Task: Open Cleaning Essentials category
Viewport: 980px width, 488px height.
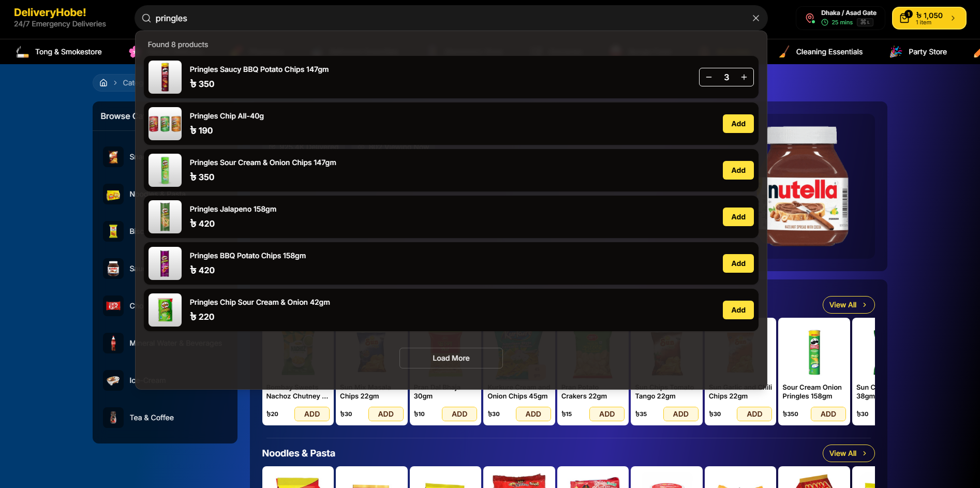Action: point(829,52)
